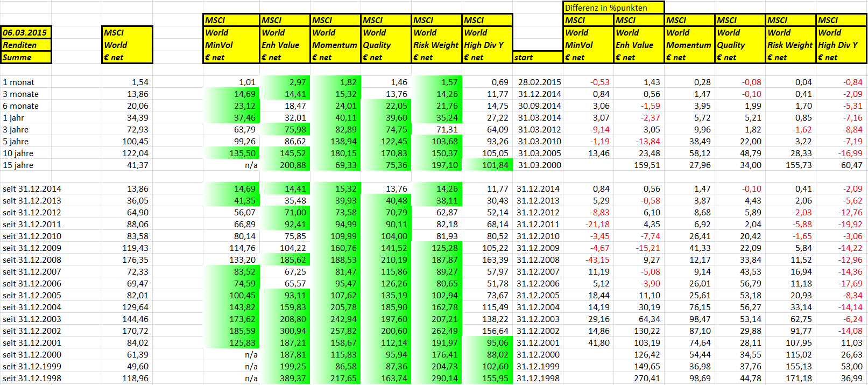Select the row label 1 jahr
The width and height of the screenshot is (868, 385).
(x=13, y=118)
